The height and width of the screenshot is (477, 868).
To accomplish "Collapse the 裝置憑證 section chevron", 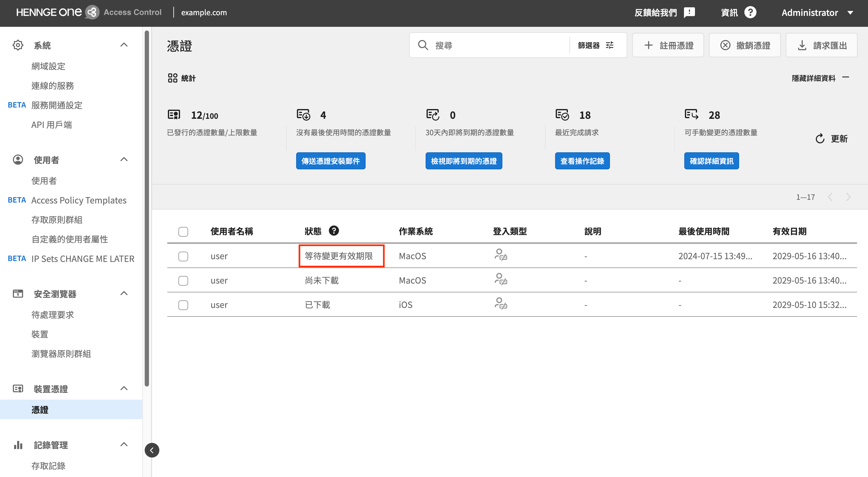I will [x=124, y=388].
